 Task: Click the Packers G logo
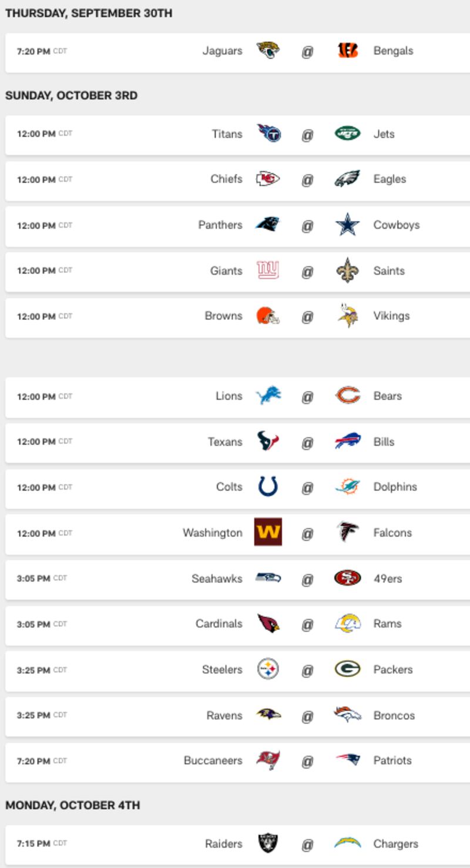(348, 669)
